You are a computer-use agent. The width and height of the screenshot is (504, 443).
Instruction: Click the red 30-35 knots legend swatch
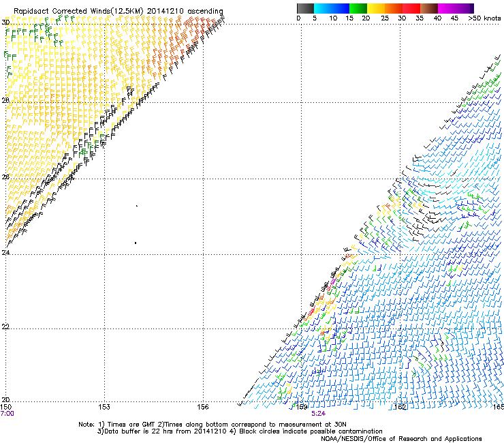pyautogui.click(x=411, y=8)
